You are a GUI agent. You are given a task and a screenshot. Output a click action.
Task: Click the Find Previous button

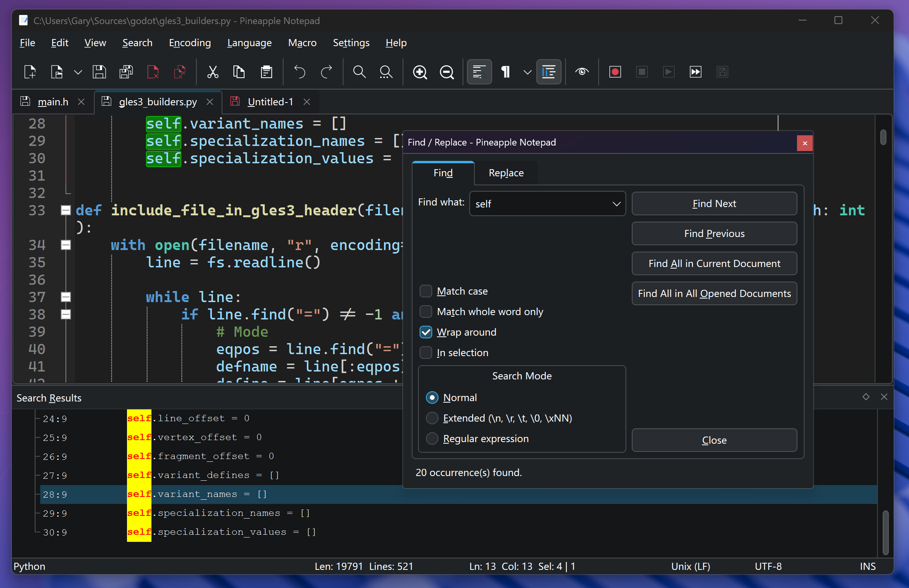714,233
